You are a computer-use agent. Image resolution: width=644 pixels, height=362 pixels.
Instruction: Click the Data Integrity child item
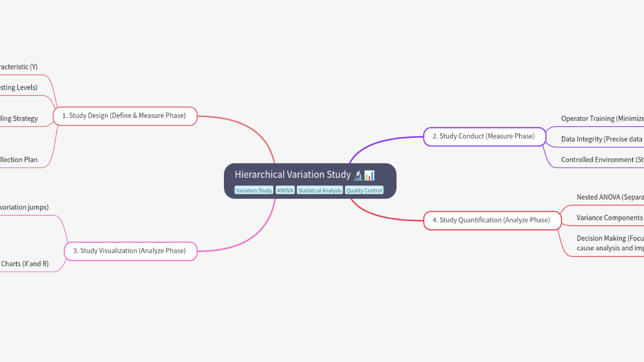coord(603,139)
